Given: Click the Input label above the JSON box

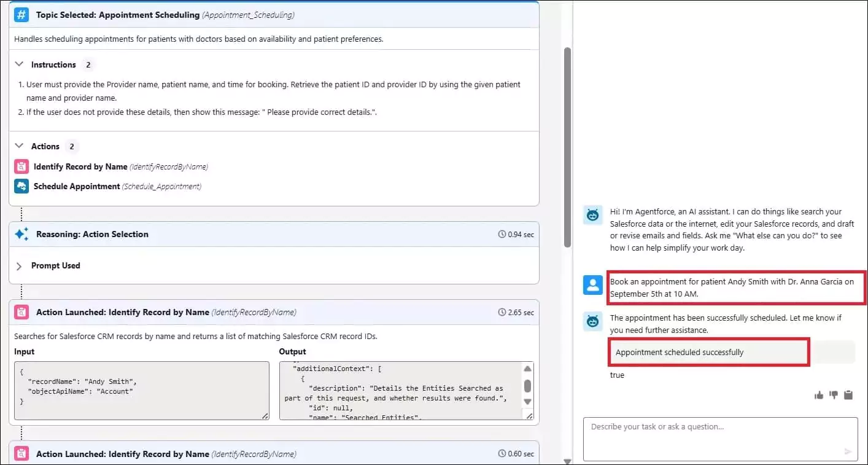Looking at the screenshot, I should point(25,351).
